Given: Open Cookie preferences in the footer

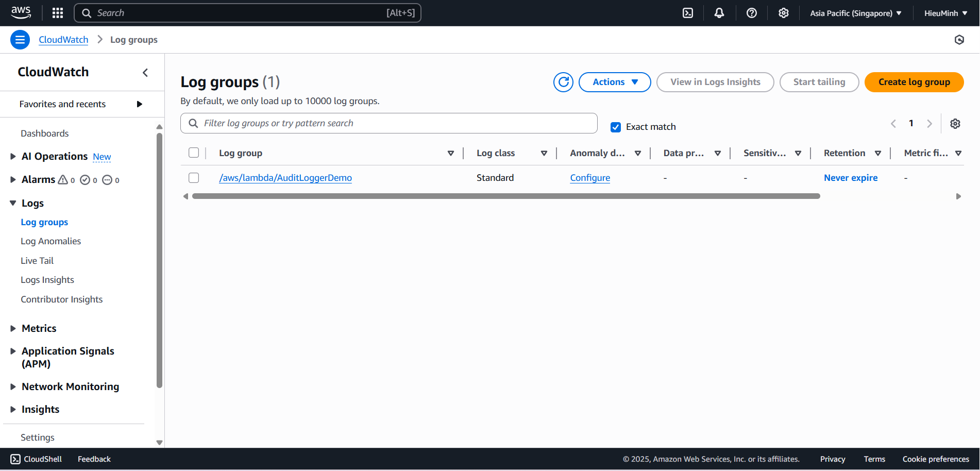Looking at the screenshot, I should 936,459.
